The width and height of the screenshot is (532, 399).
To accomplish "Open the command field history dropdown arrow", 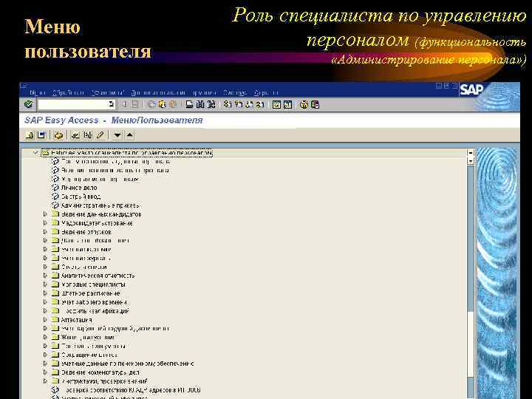I will tap(112, 104).
